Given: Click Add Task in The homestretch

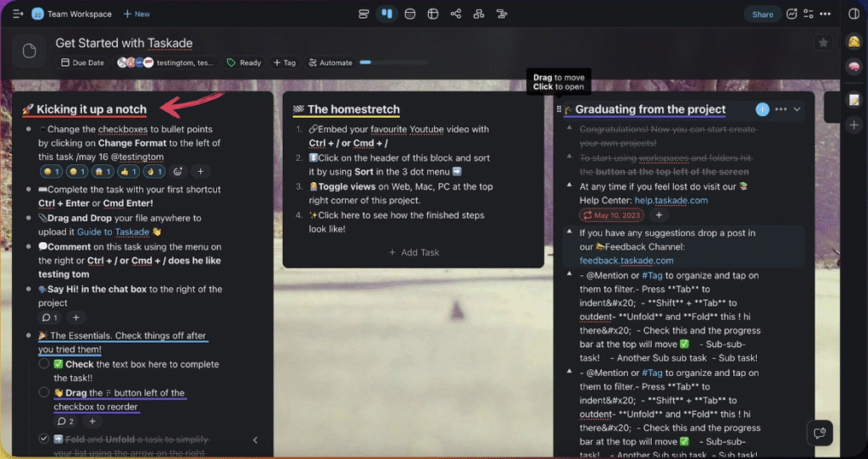Looking at the screenshot, I should [414, 252].
